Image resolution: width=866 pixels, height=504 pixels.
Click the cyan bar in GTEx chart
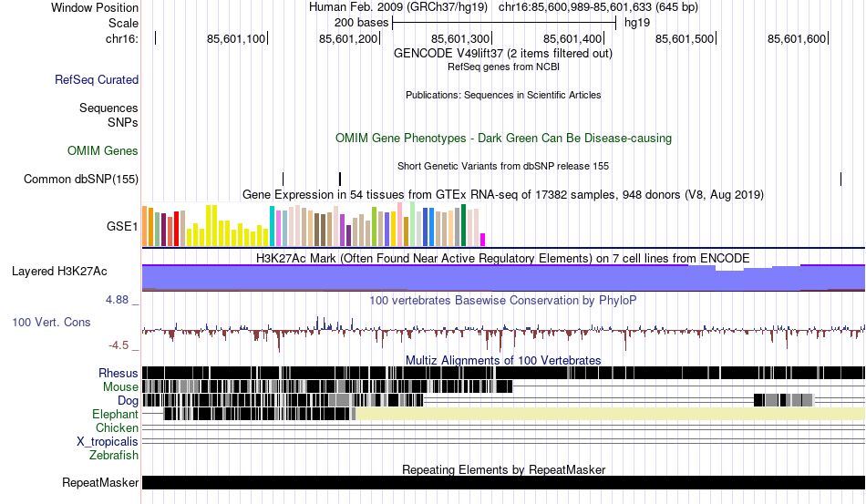pyautogui.click(x=272, y=226)
